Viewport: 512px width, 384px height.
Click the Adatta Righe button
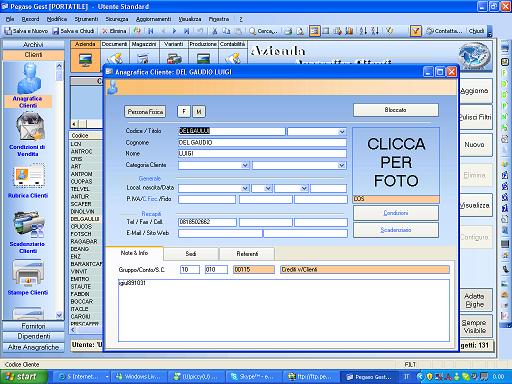tap(475, 300)
